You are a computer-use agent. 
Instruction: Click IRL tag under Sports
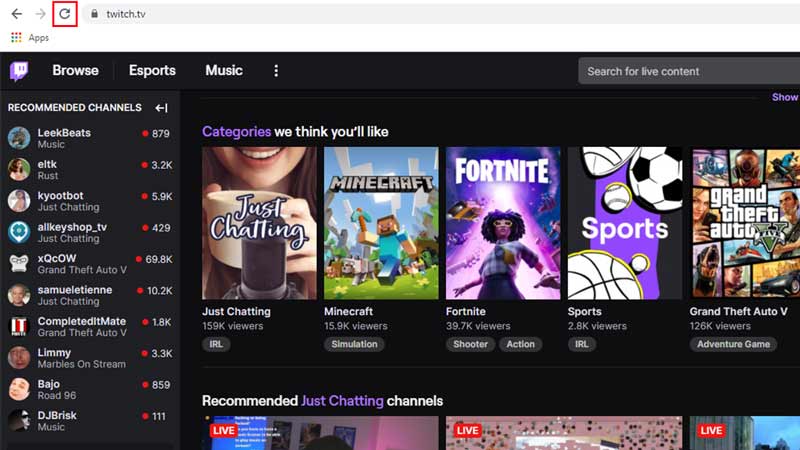[x=582, y=344]
